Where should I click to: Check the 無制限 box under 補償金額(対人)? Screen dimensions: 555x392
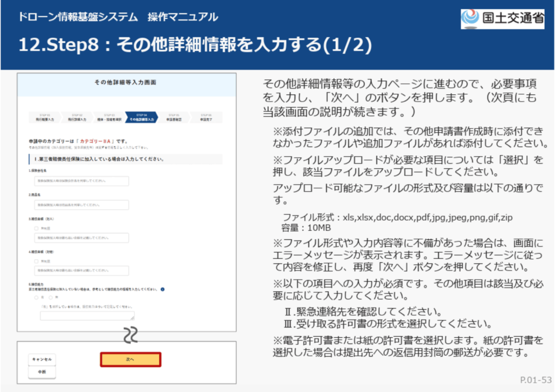tap(36, 228)
